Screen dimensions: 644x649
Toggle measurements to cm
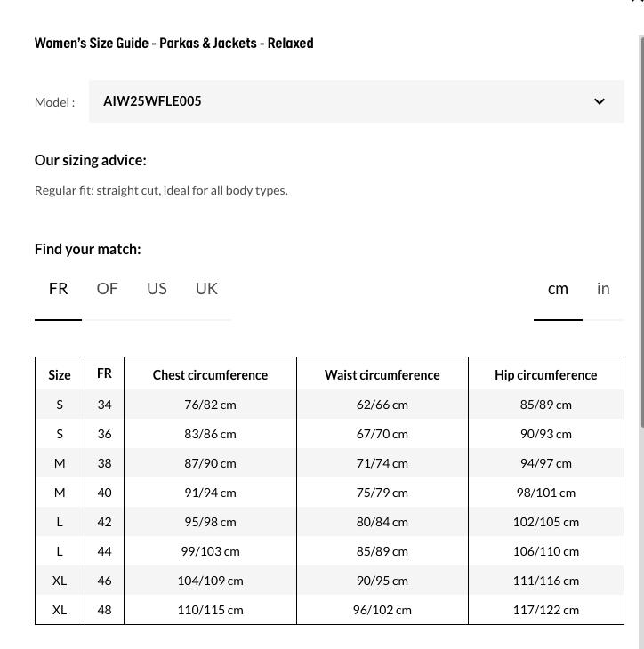(x=558, y=289)
